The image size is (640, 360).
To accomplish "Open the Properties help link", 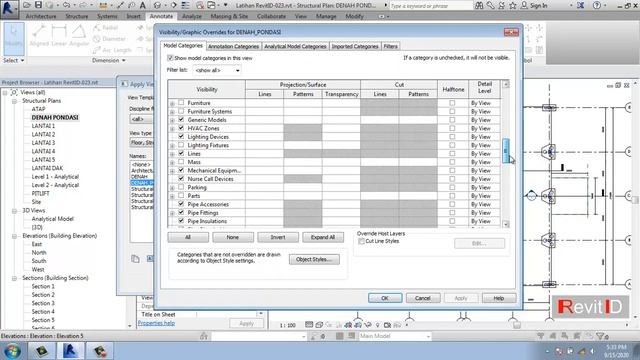I will (x=156, y=323).
